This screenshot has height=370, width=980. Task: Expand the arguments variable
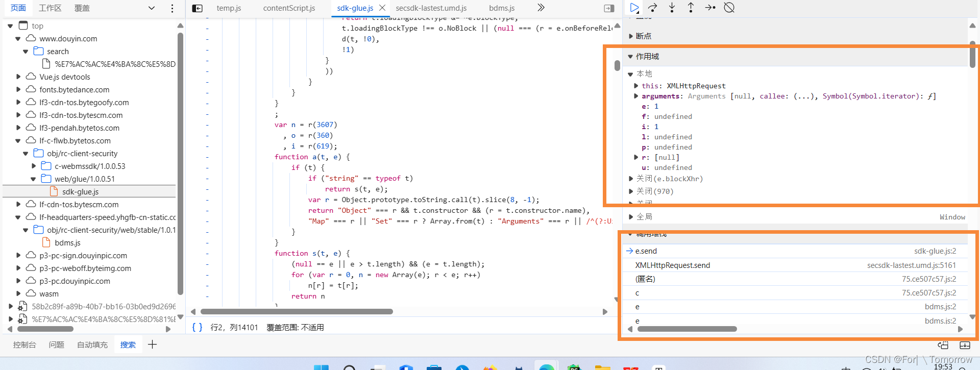[636, 96]
